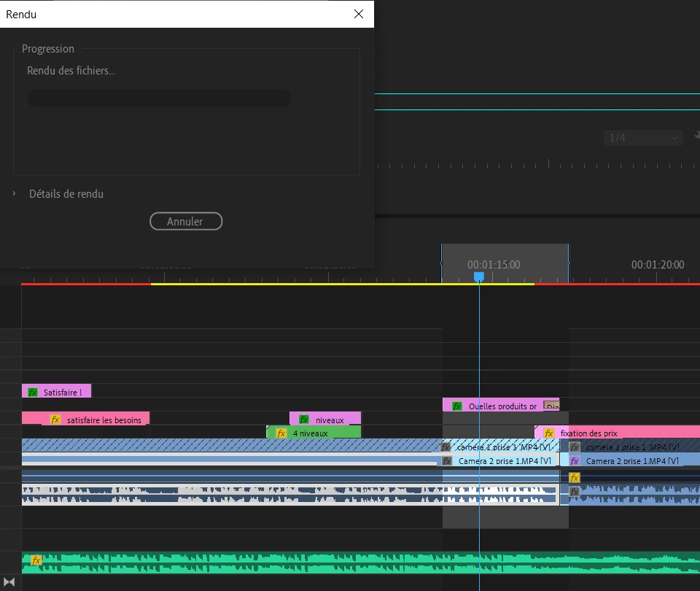Click the yellow fx badge on the blue audio clip
The height and width of the screenshot is (591, 700).
pos(575,477)
